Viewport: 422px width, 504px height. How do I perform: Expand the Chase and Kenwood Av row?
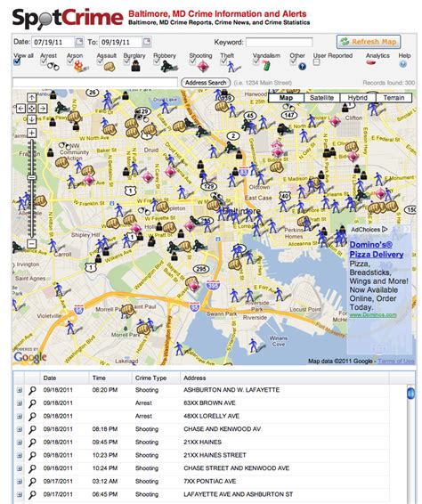click(x=20, y=429)
